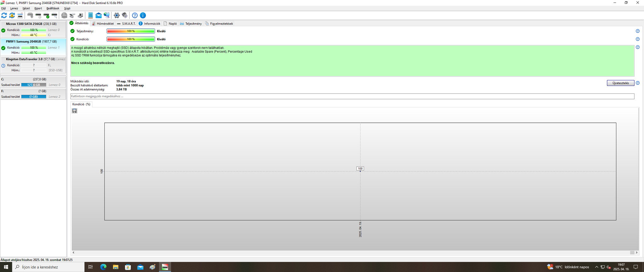Click the Kondíció 100% health bar

click(131, 39)
